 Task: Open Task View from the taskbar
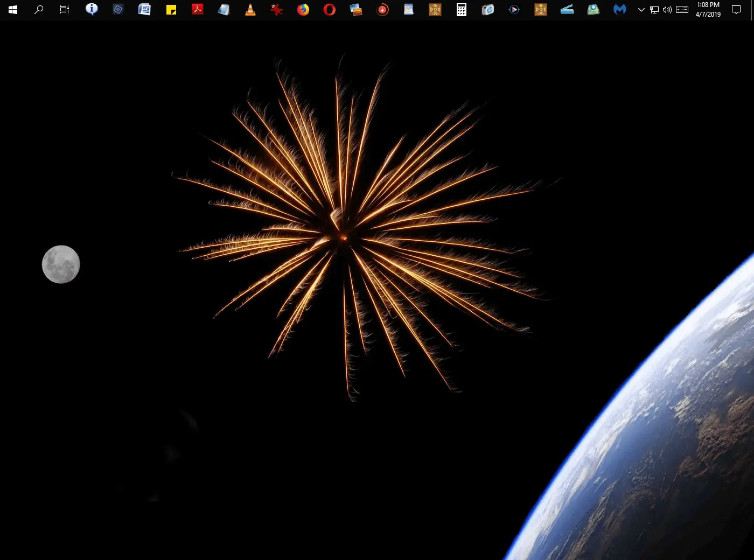point(65,10)
